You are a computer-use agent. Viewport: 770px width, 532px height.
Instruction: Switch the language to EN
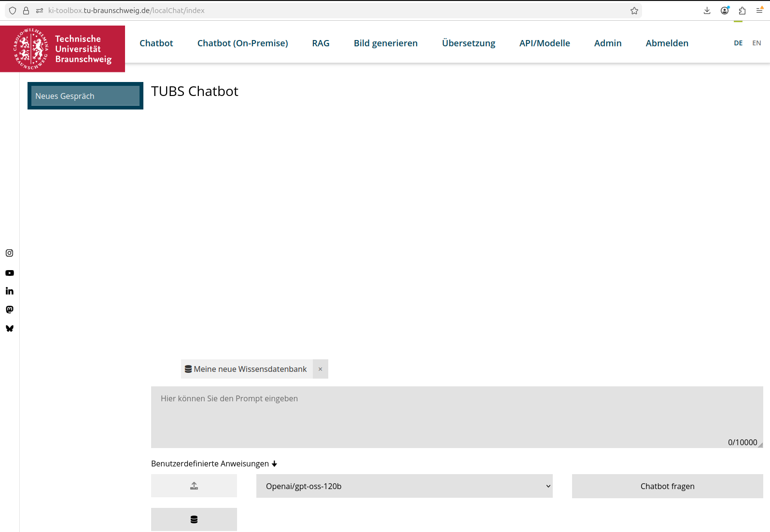[756, 43]
